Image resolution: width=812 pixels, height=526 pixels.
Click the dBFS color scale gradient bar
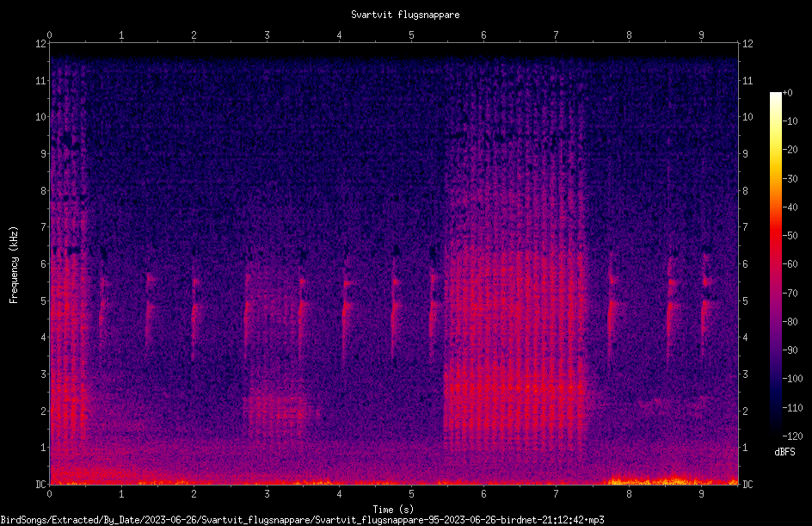(x=775, y=263)
